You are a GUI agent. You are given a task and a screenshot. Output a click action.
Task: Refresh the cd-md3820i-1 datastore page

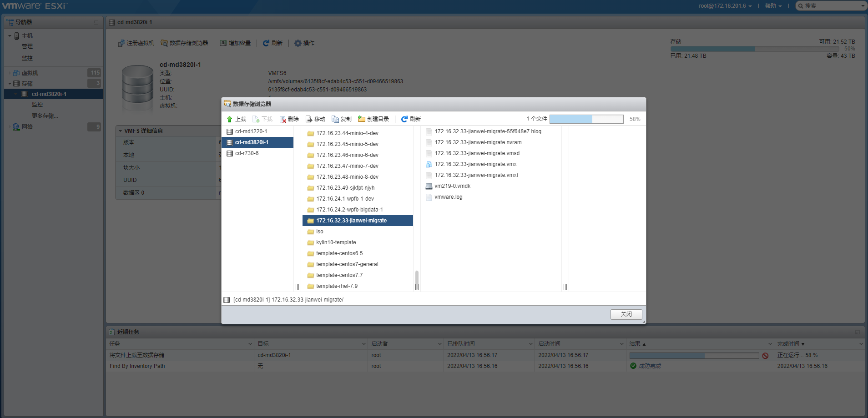pyautogui.click(x=273, y=43)
